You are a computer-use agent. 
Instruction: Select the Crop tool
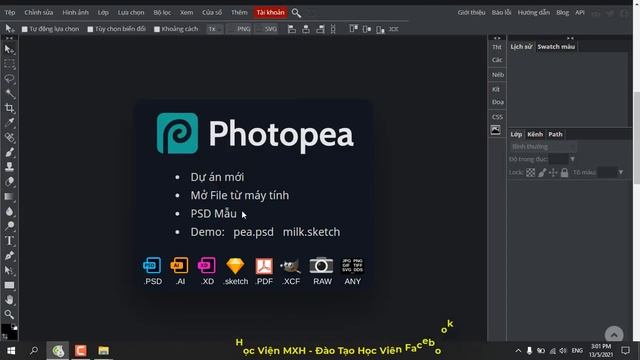click(x=9, y=108)
